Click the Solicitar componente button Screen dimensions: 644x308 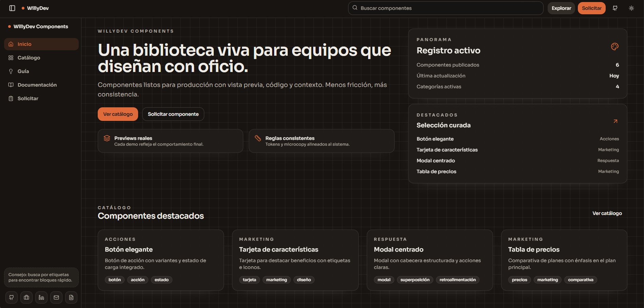173,114
